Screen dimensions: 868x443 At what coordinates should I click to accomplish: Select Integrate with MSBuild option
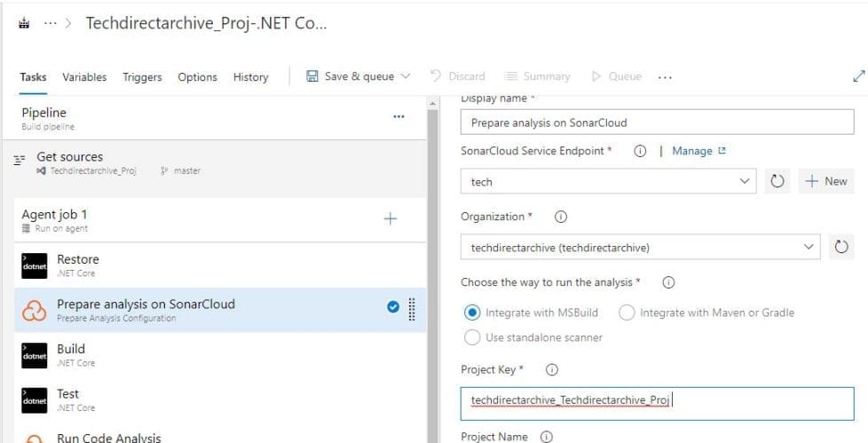tap(471, 312)
